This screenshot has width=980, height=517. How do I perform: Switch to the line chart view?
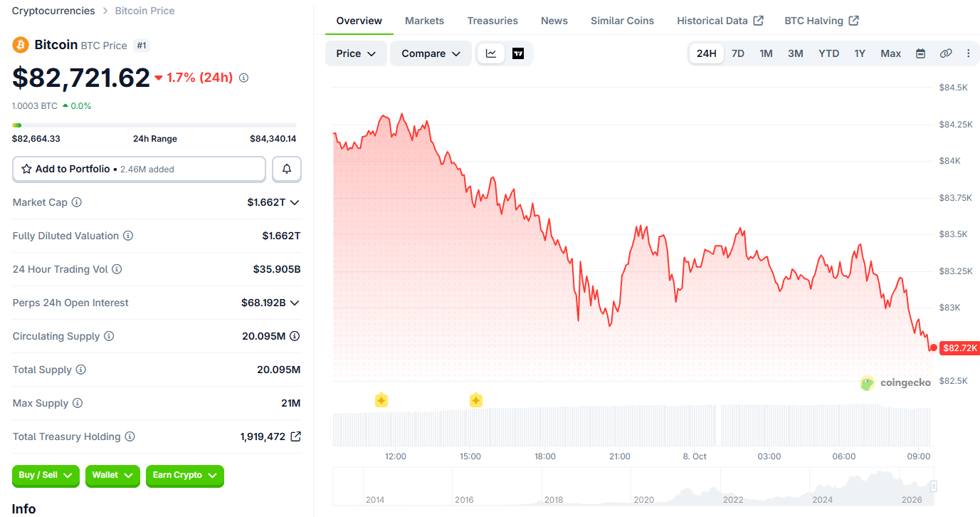pos(491,53)
